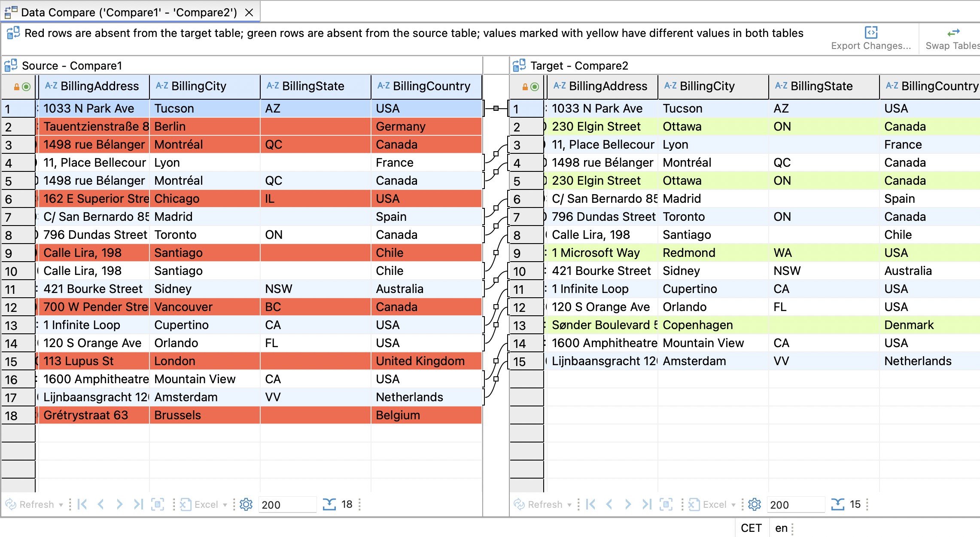Open source panel fetch settings gear
This screenshot has width=980, height=537.
(246, 504)
